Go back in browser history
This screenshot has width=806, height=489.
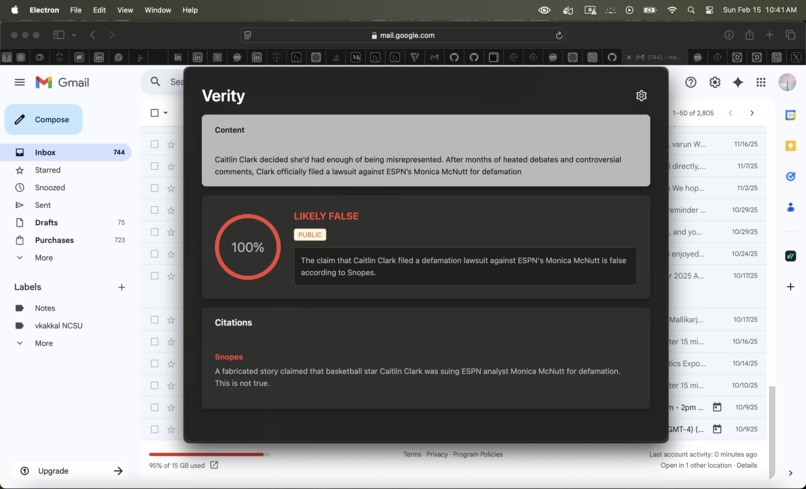click(x=93, y=35)
